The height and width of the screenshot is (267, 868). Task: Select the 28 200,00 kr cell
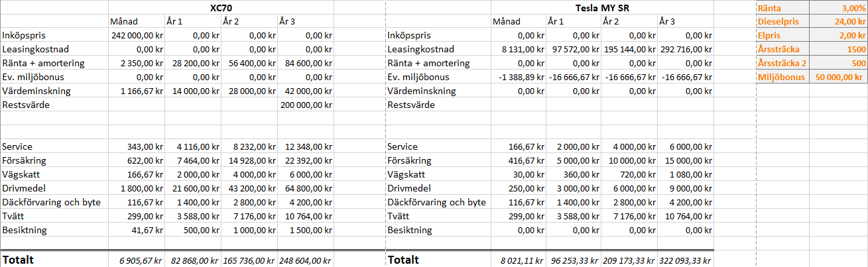pyautogui.click(x=193, y=63)
